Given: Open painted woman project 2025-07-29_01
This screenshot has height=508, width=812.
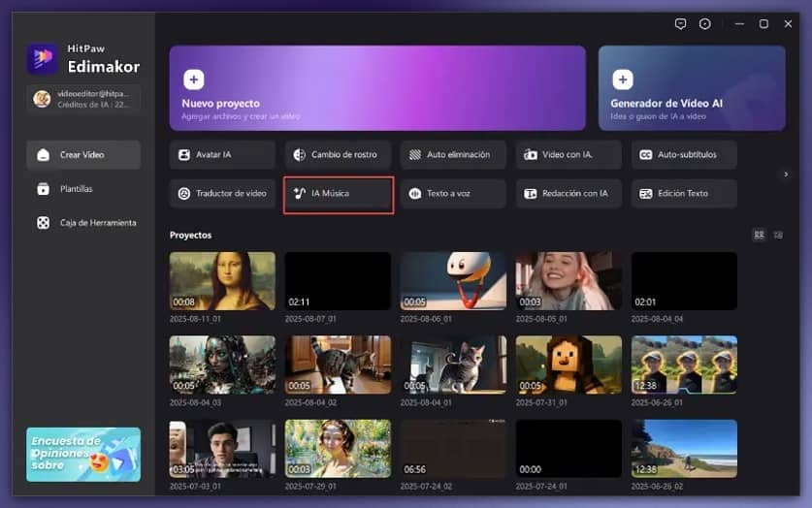Looking at the screenshot, I should coord(338,449).
